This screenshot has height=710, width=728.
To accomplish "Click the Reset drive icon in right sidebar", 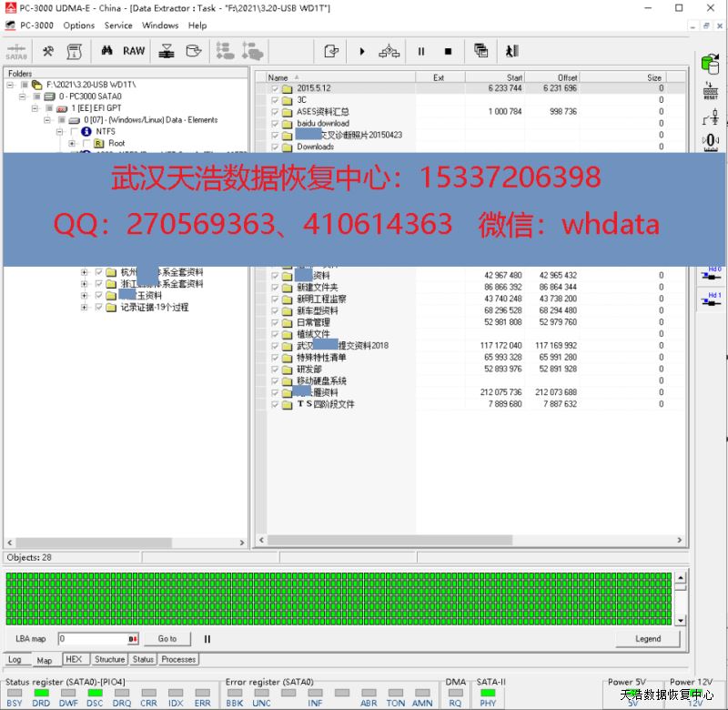I will (x=711, y=92).
